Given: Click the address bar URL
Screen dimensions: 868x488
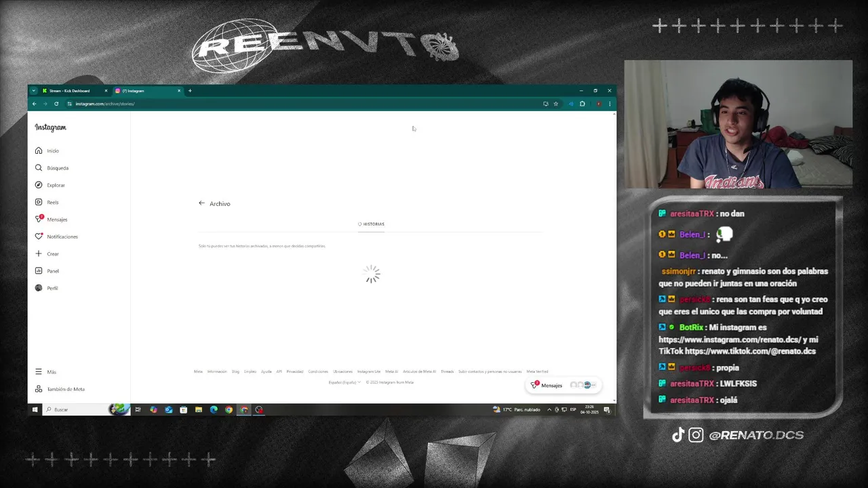Looking at the screenshot, I should pos(105,104).
